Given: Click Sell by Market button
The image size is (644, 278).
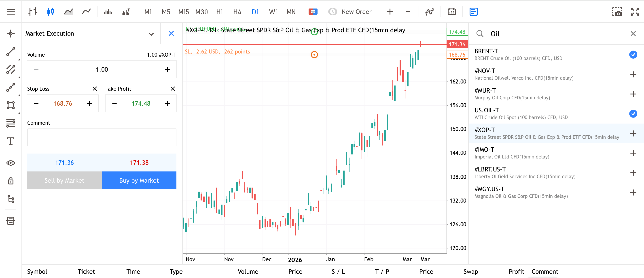Looking at the screenshot, I should coord(64,180).
